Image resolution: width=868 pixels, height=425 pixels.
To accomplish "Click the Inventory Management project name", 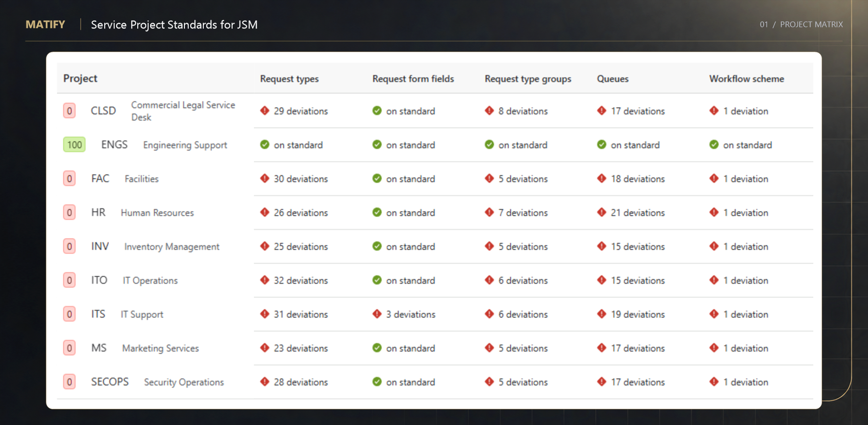I will coord(172,246).
